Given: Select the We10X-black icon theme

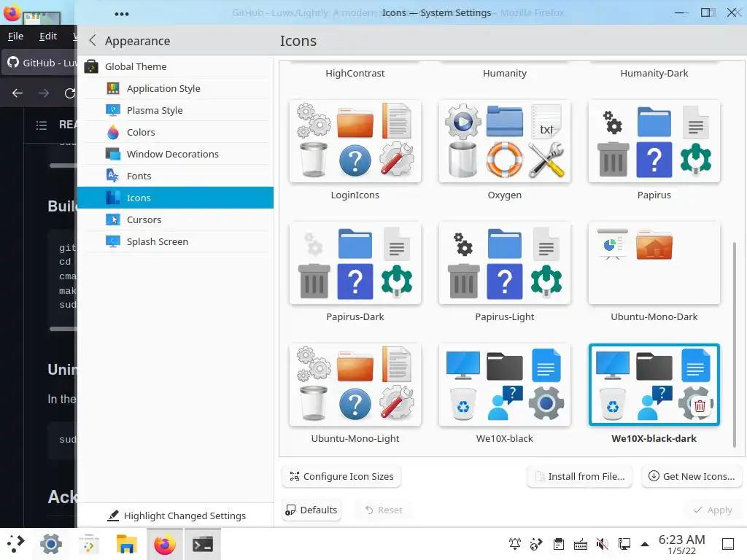Looking at the screenshot, I should point(505,385).
